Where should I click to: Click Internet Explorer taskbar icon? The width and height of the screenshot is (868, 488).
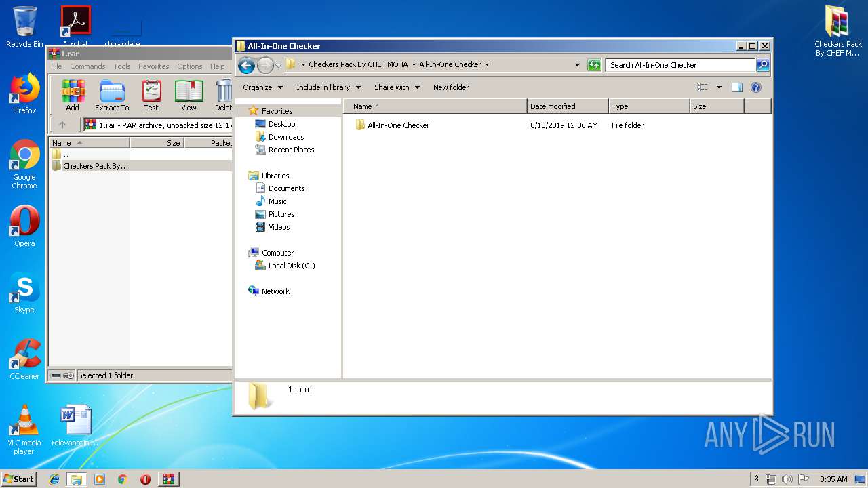click(54, 479)
